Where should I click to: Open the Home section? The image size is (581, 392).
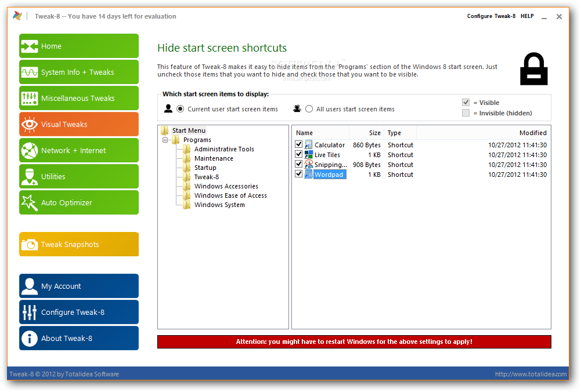tap(79, 46)
